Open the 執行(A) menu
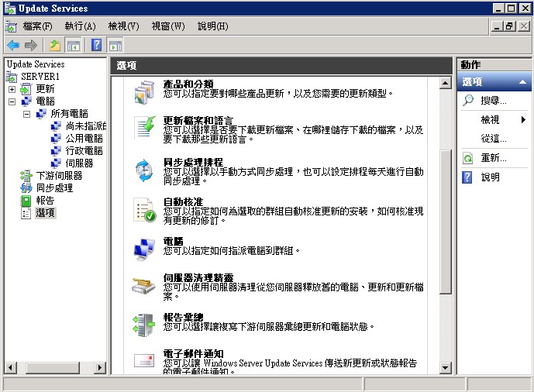 80,26
